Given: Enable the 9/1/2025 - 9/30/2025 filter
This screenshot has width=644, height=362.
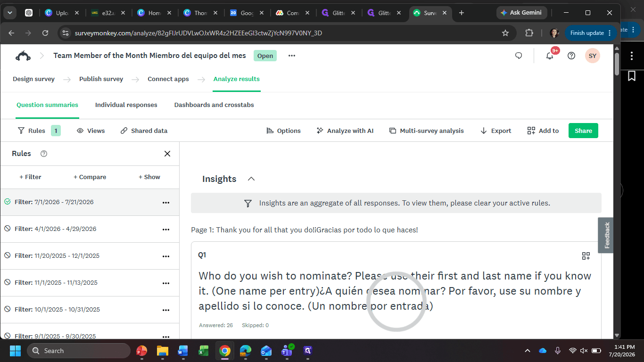Looking at the screenshot, I should tap(7, 336).
